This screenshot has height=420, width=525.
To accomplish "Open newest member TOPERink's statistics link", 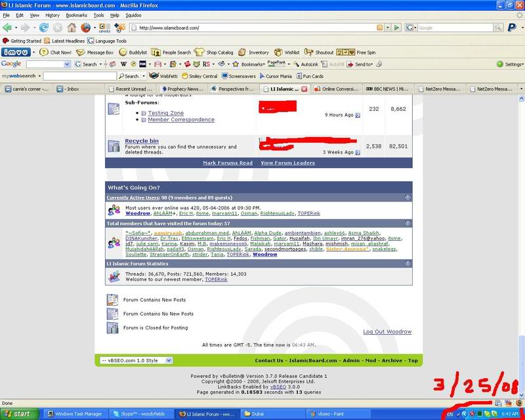I will tap(216, 280).
